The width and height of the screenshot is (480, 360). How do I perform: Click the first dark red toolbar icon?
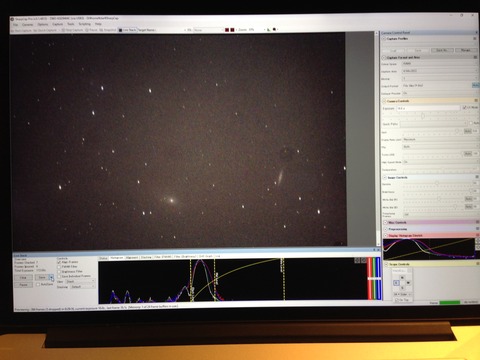pos(227,30)
